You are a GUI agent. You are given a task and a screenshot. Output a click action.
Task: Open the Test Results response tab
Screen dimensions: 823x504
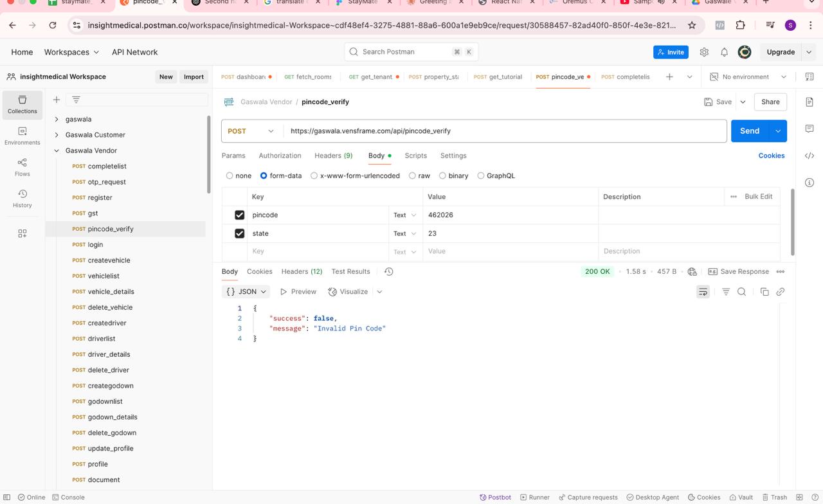click(x=350, y=271)
